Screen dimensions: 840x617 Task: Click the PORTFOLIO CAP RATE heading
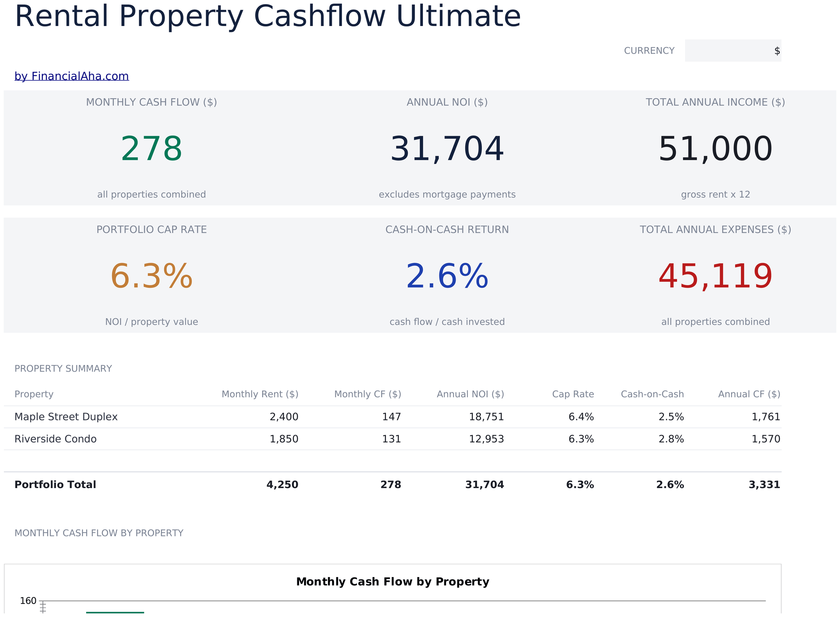152,230
